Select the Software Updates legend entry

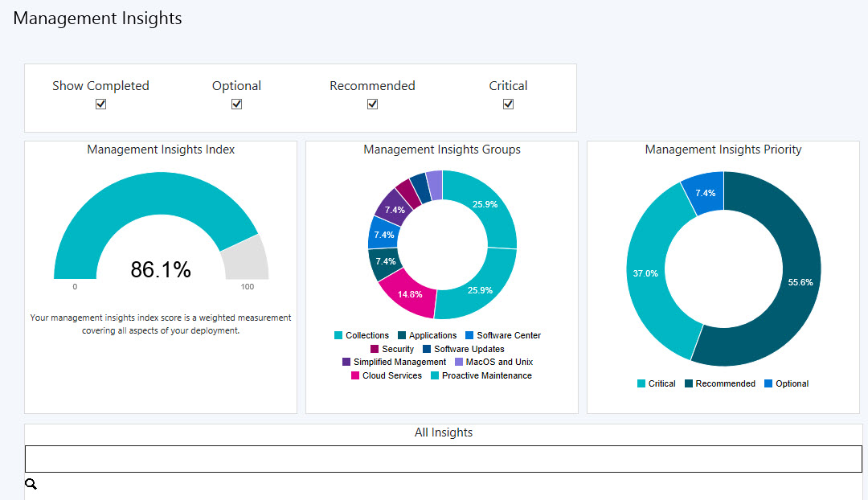coord(464,349)
